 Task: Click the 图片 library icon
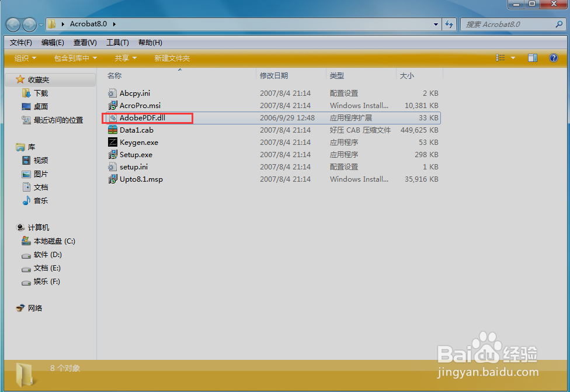pyautogui.click(x=26, y=174)
